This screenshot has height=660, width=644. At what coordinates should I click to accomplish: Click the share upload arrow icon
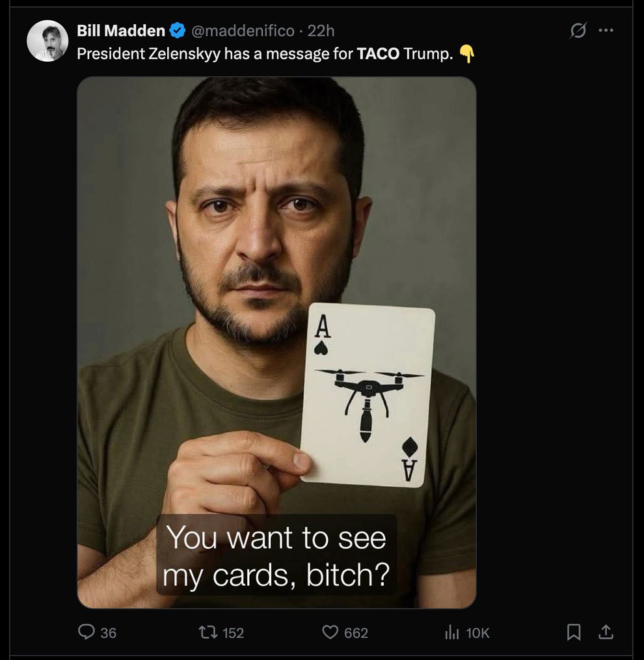[x=606, y=632]
